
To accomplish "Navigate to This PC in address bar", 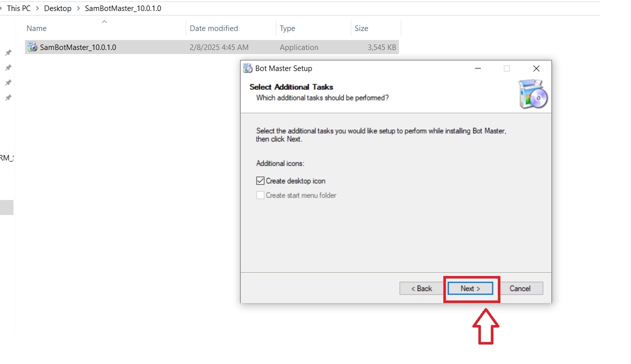I will (x=19, y=8).
